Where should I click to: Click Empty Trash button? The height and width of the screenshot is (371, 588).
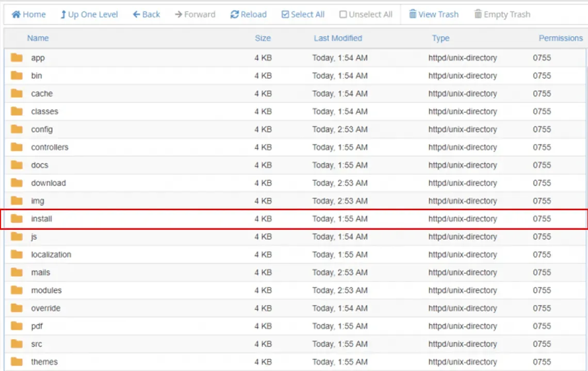(x=502, y=14)
